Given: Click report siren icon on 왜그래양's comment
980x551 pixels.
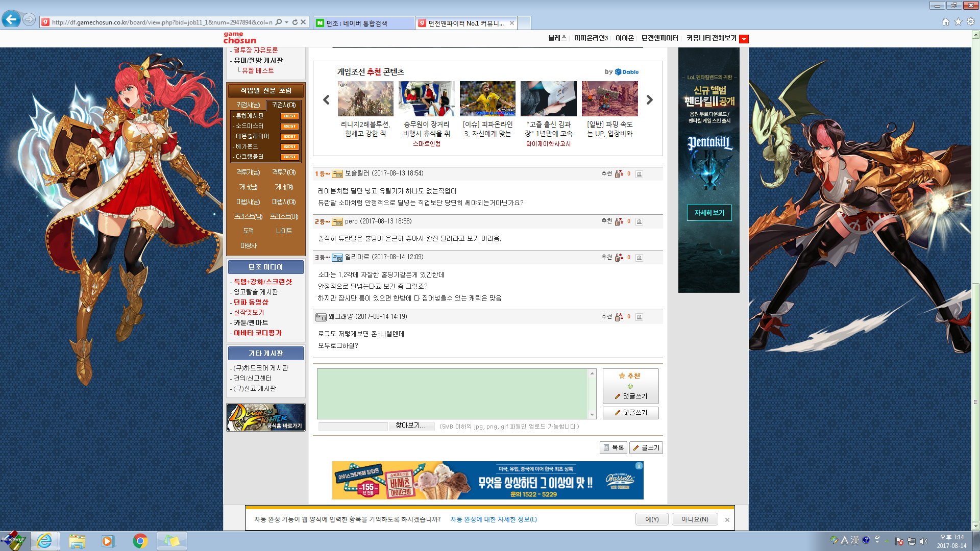Looking at the screenshot, I should [639, 317].
